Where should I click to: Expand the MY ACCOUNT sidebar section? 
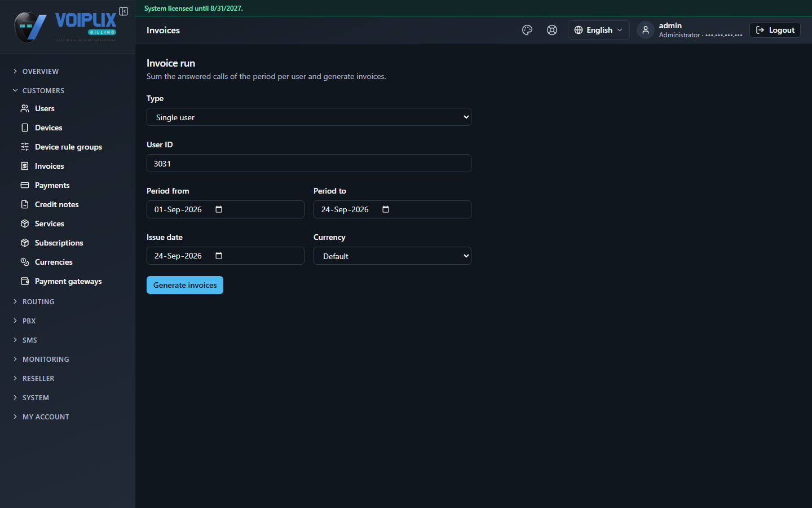point(46,417)
